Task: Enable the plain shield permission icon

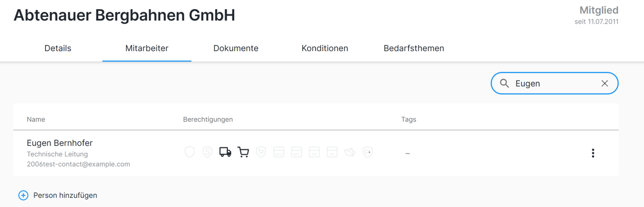Action: pos(190,152)
